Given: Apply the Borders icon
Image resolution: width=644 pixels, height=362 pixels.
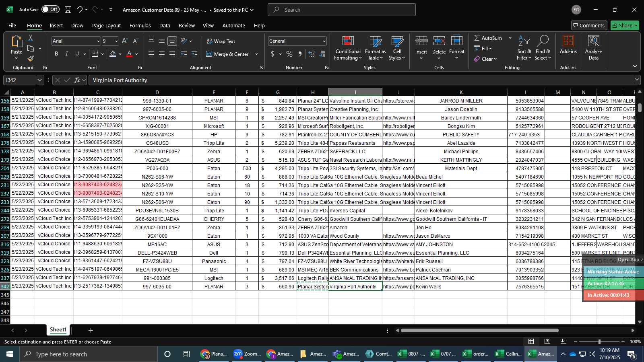Looking at the screenshot, I should click(95, 54).
